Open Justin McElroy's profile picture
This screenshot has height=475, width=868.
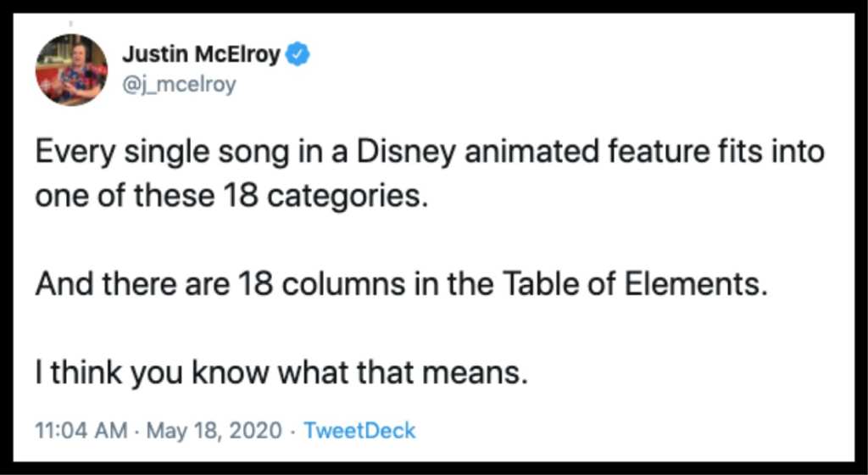coord(72,70)
